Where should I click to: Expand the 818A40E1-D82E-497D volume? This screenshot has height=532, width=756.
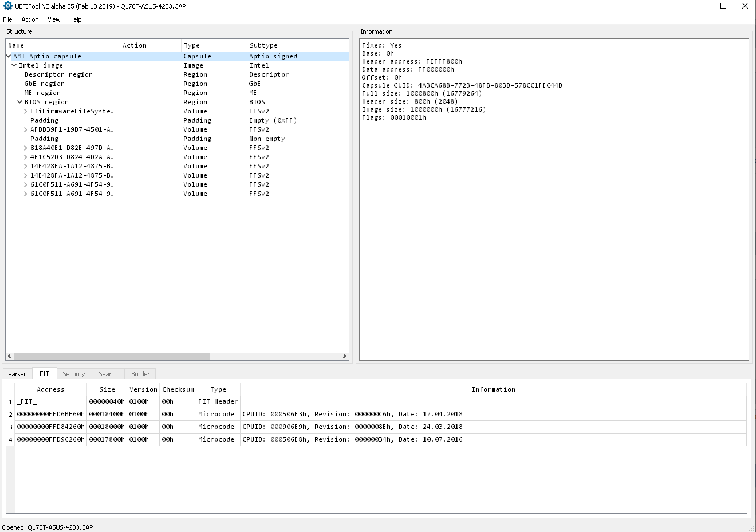tap(26, 148)
